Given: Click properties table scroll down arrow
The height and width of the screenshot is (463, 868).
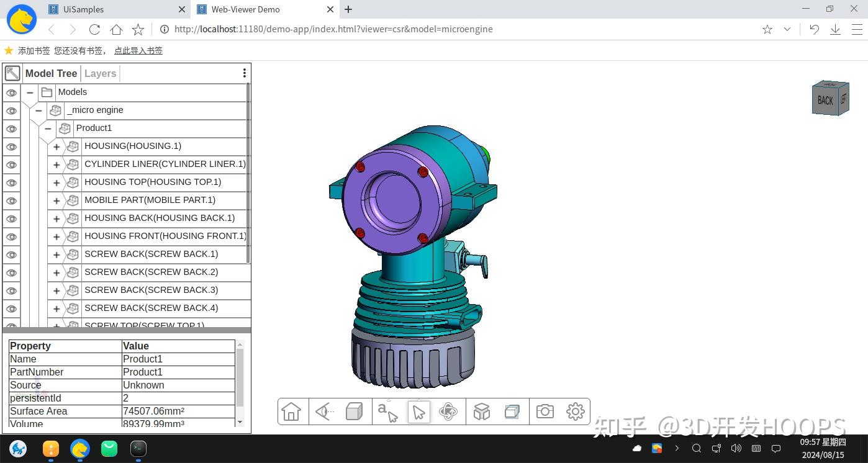Looking at the screenshot, I should coord(240,422).
